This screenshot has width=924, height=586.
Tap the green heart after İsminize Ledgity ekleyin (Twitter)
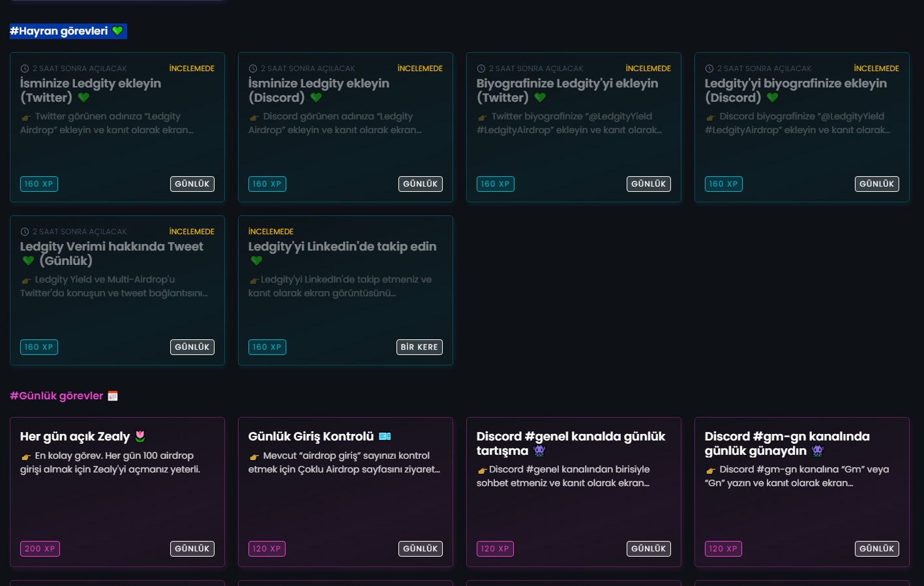pos(83,98)
